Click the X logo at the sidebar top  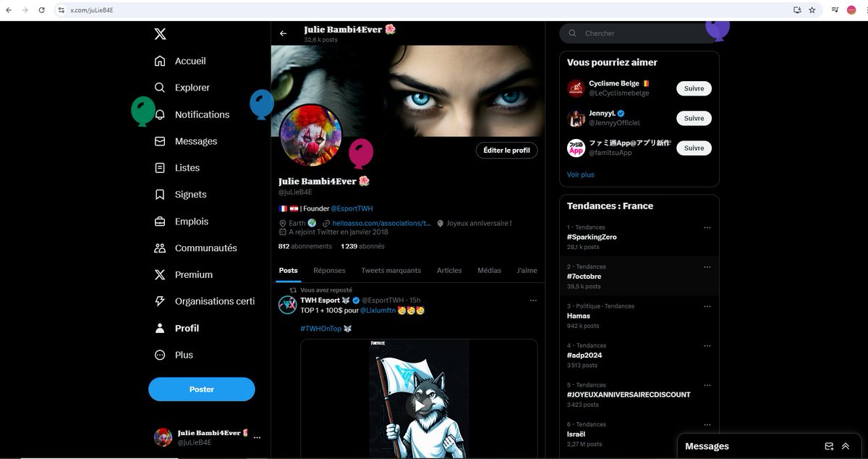click(160, 33)
